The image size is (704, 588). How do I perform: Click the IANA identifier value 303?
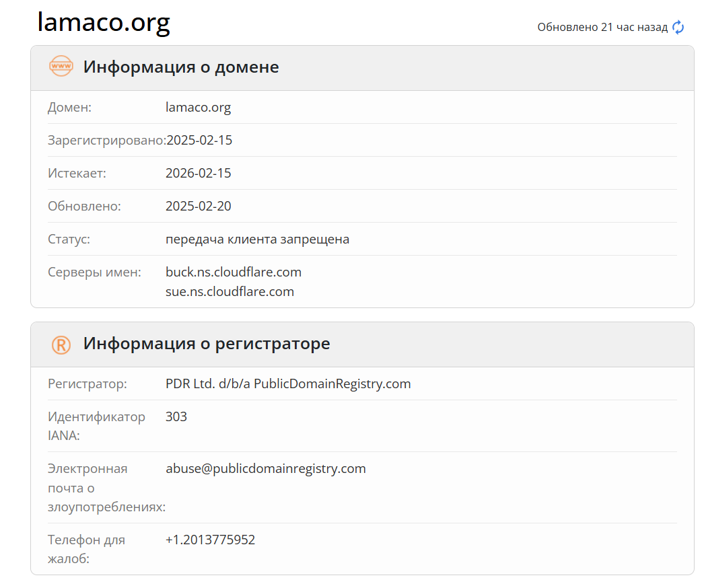pyautogui.click(x=176, y=416)
